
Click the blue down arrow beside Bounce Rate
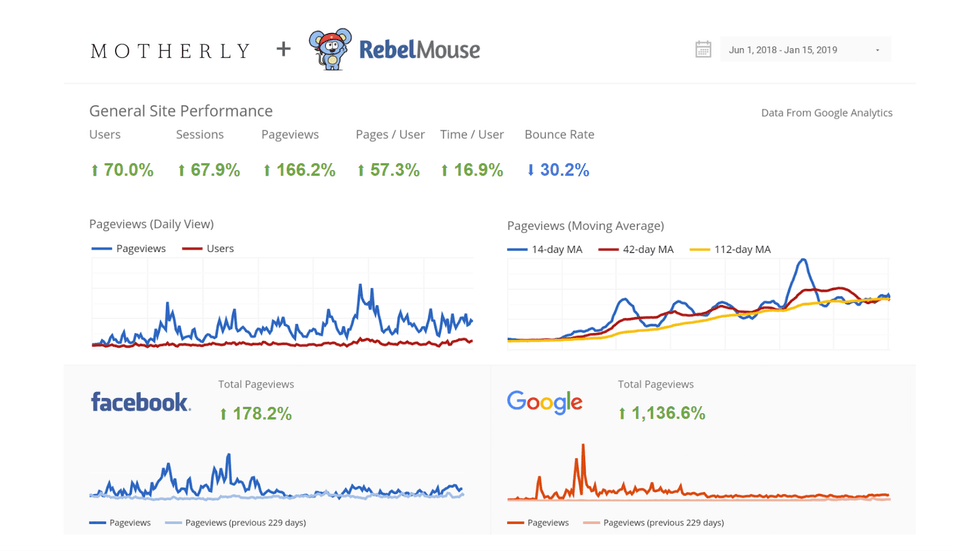[x=531, y=171]
